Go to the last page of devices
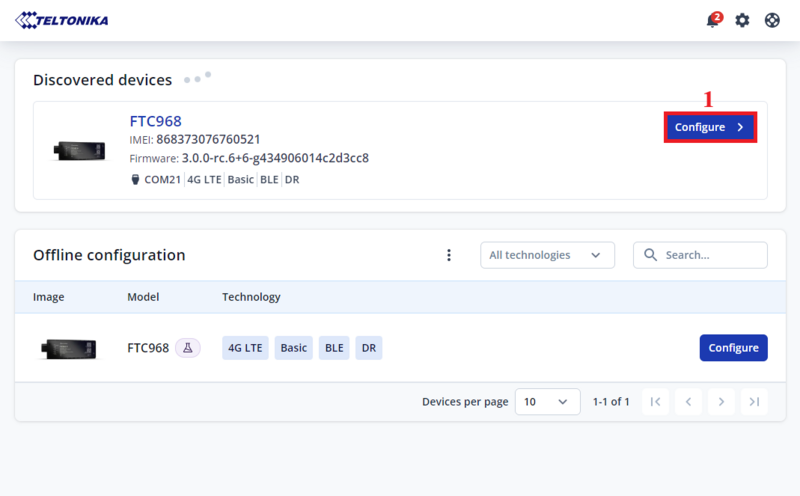Image resolution: width=800 pixels, height=496 pixels. coord(755,402)
